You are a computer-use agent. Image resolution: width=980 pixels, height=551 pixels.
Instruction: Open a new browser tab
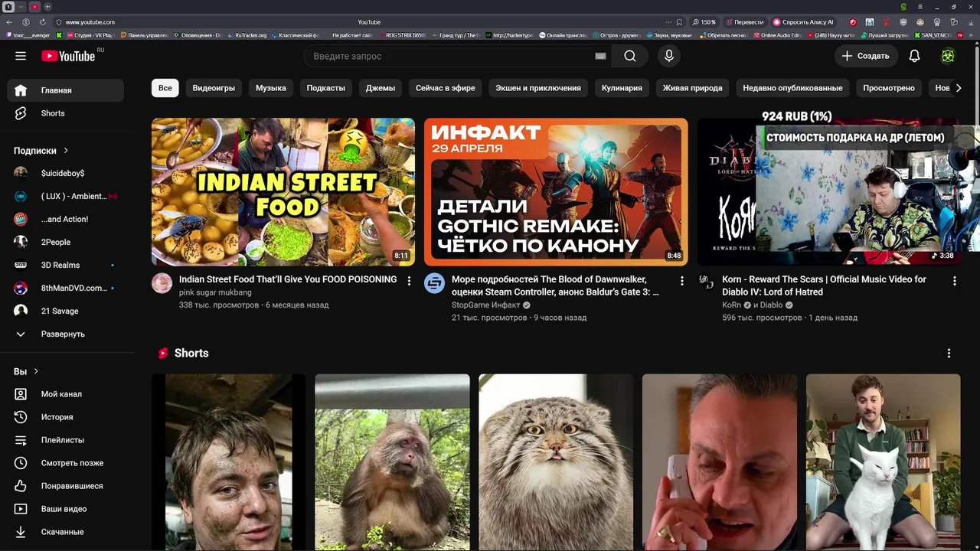tap(47, 7)
